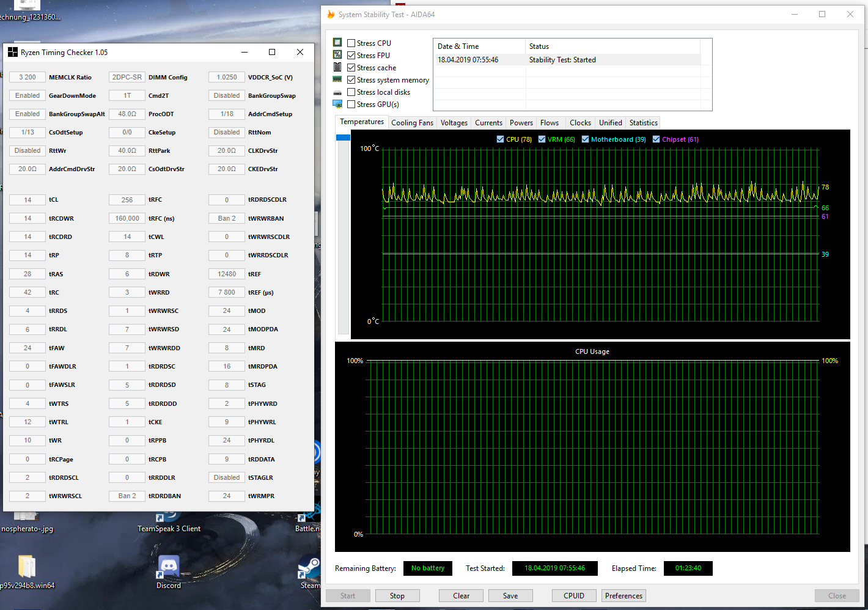
Task: Click the Save button
Action: [510, 596]
